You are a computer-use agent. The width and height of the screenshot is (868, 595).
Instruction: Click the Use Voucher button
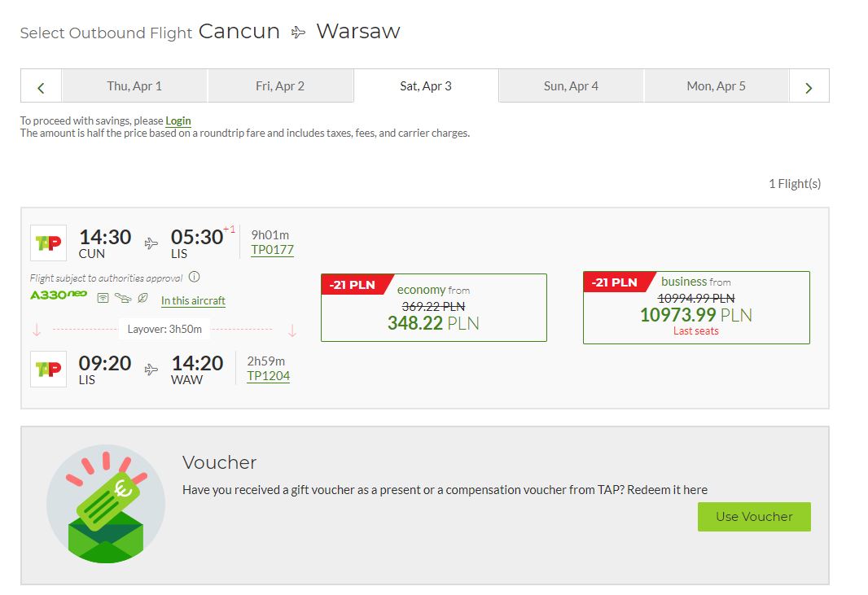click(754, 517)
